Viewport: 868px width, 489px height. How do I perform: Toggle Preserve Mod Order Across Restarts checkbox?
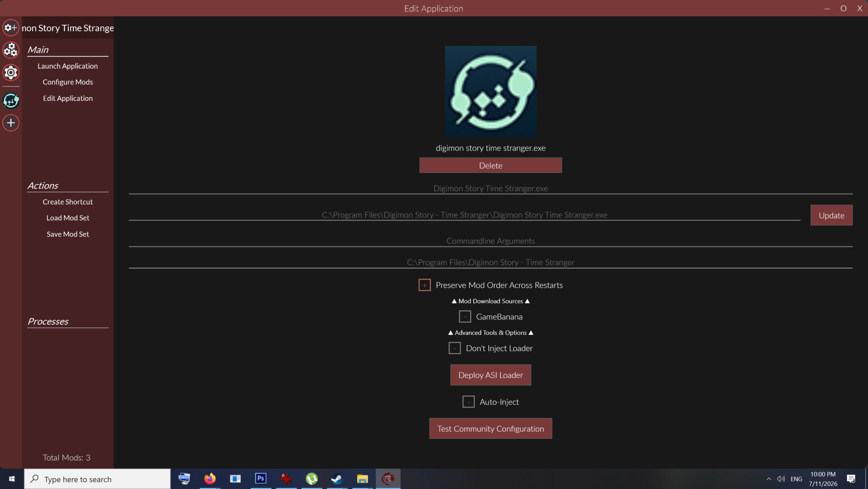tap(425, 285)
